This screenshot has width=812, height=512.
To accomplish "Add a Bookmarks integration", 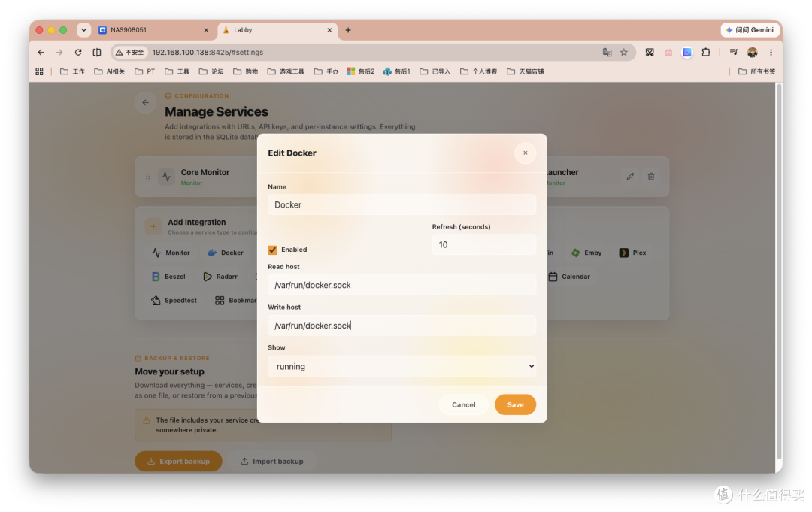I will tap(235, 300).
